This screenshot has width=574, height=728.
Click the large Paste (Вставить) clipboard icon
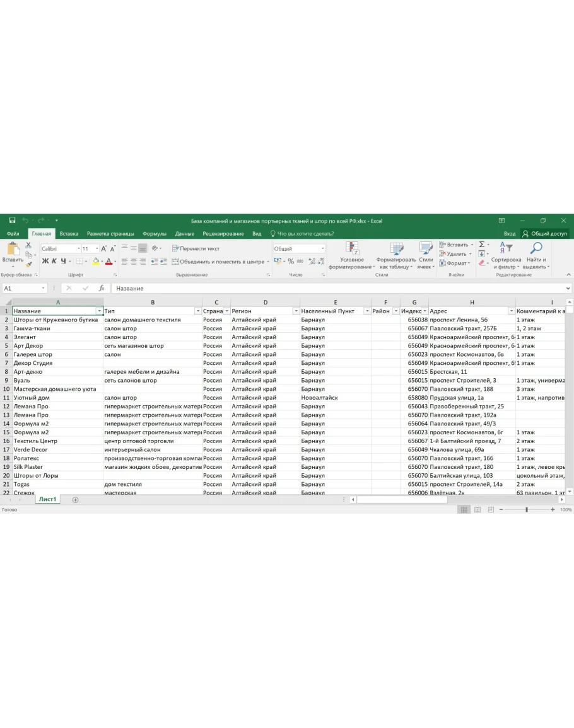point(13,250)
